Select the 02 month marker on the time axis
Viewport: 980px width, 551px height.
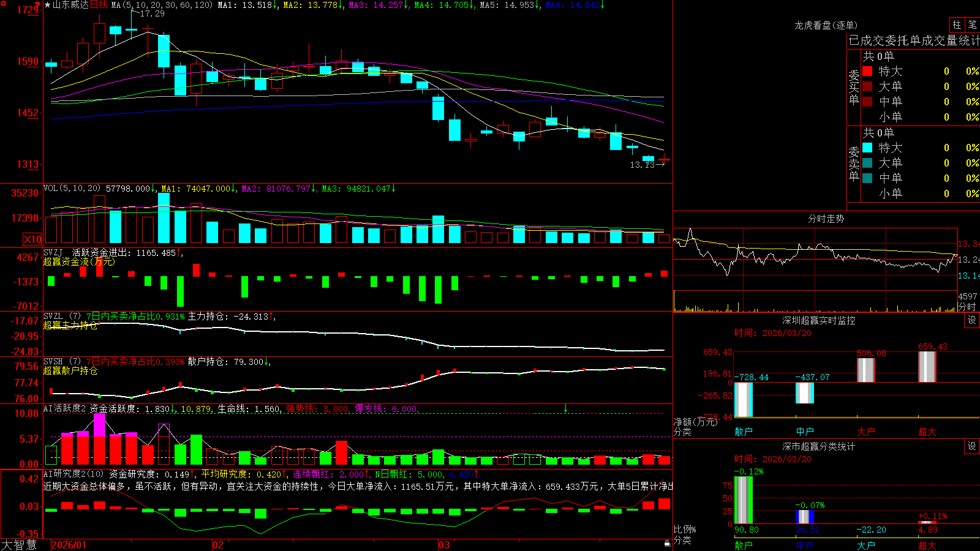tap(218, 545)
